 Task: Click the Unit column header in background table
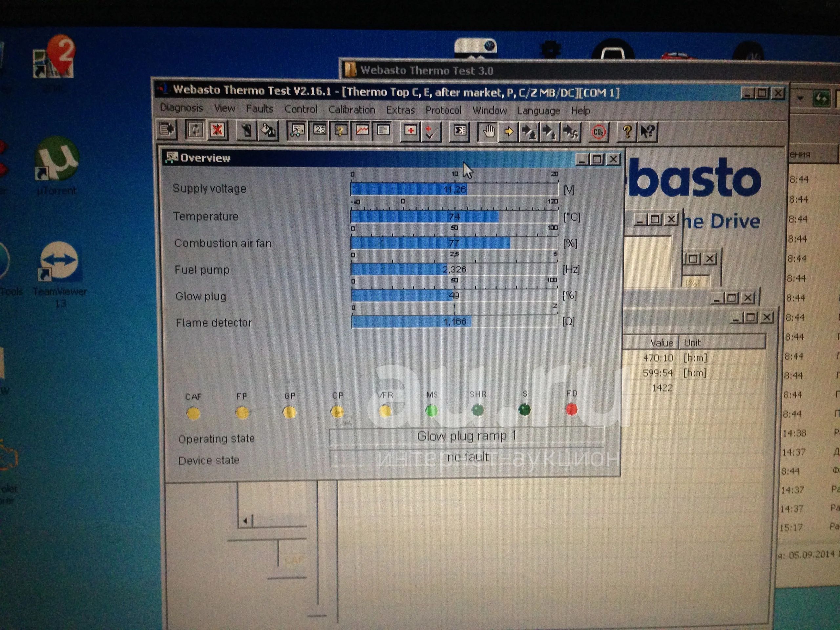click(x=722, y=343)
